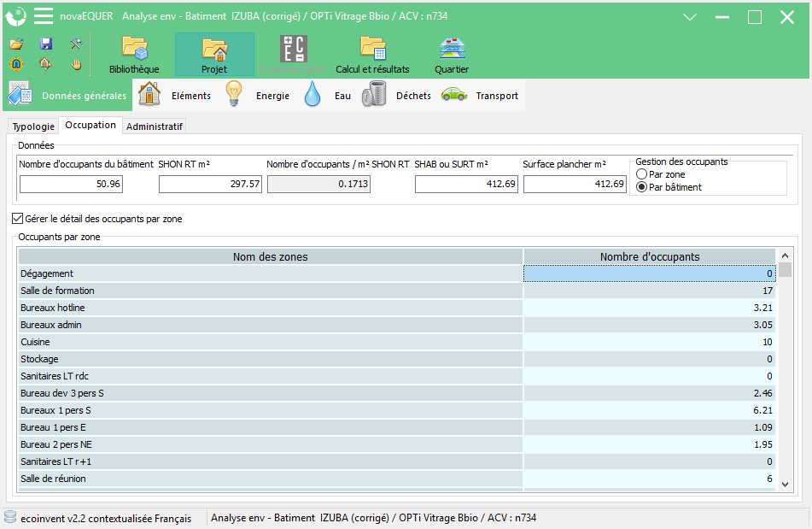Open the Déchets trash can section
812x529 pixels.
click(397, 95)
